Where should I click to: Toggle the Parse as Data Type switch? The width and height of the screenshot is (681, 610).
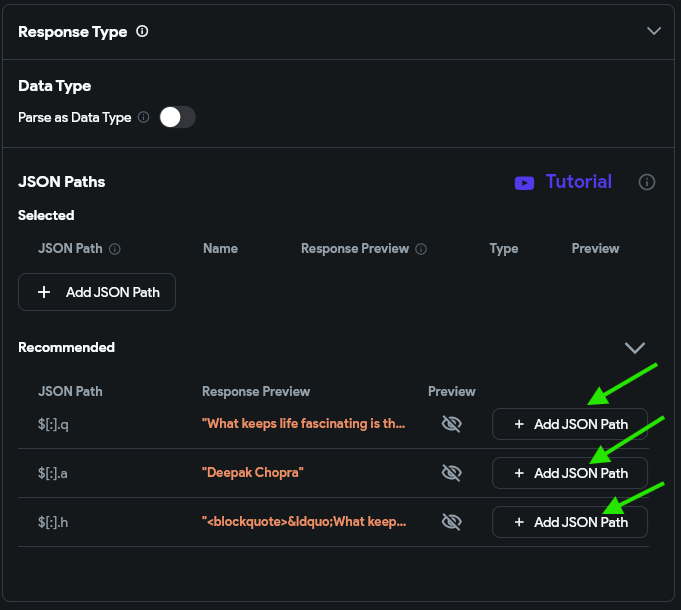tap(178, 117)
